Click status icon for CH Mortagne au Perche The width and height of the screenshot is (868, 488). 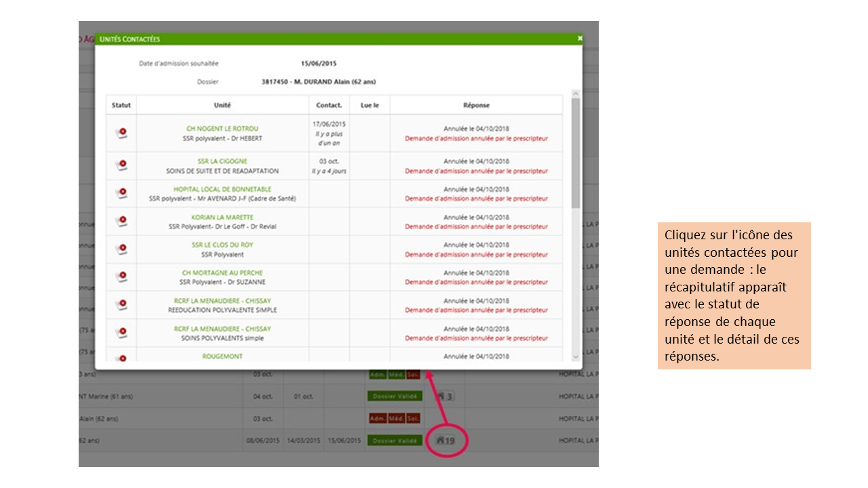(121, 277)
